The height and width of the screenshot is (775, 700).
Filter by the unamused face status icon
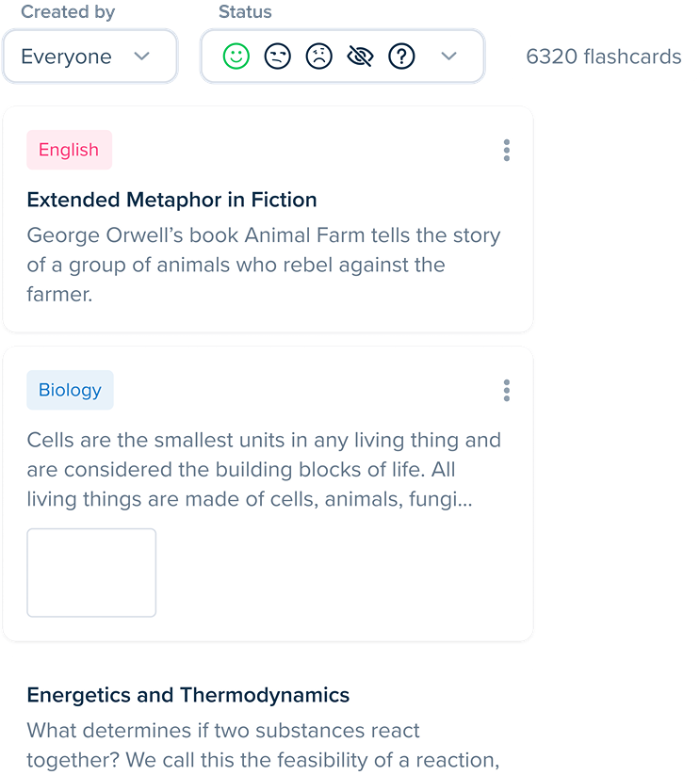point(277,57)
